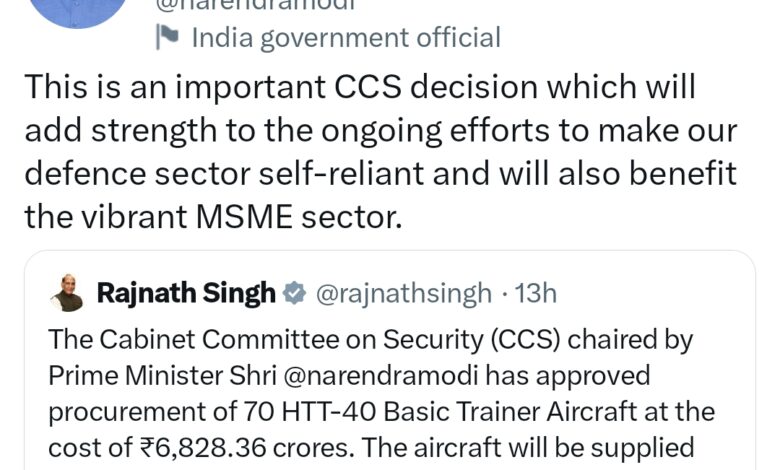
Task: Open the Rajnath Singh display name
Action: (x=186, y=293)
